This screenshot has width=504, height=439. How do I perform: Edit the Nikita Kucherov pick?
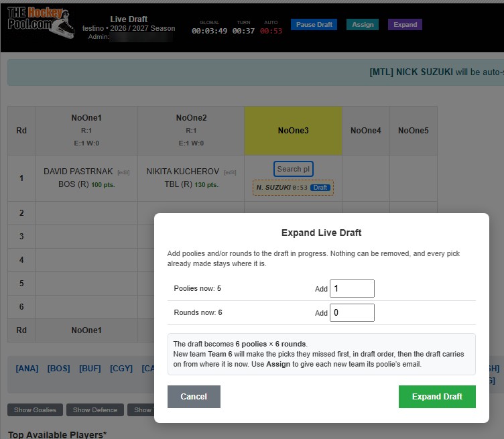point(230,172)
